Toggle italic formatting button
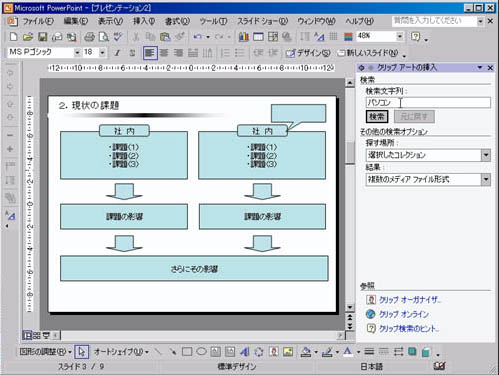 (x=117, y=53)
